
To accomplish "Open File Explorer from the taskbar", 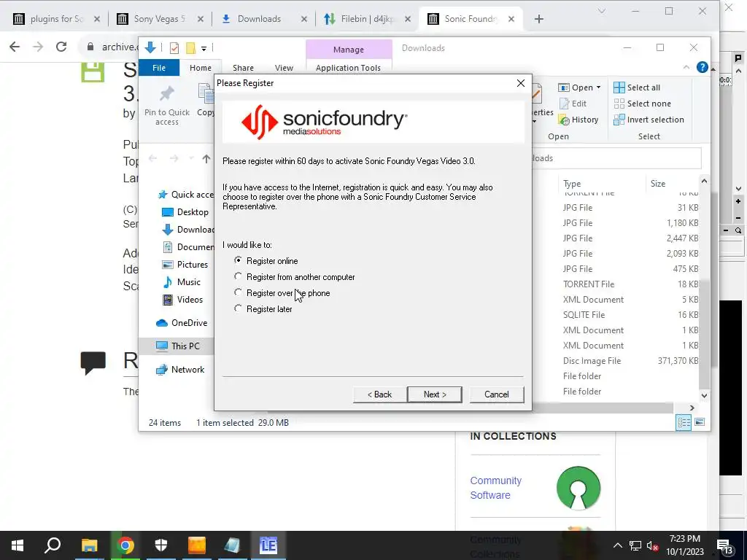I will click(89, 545).
